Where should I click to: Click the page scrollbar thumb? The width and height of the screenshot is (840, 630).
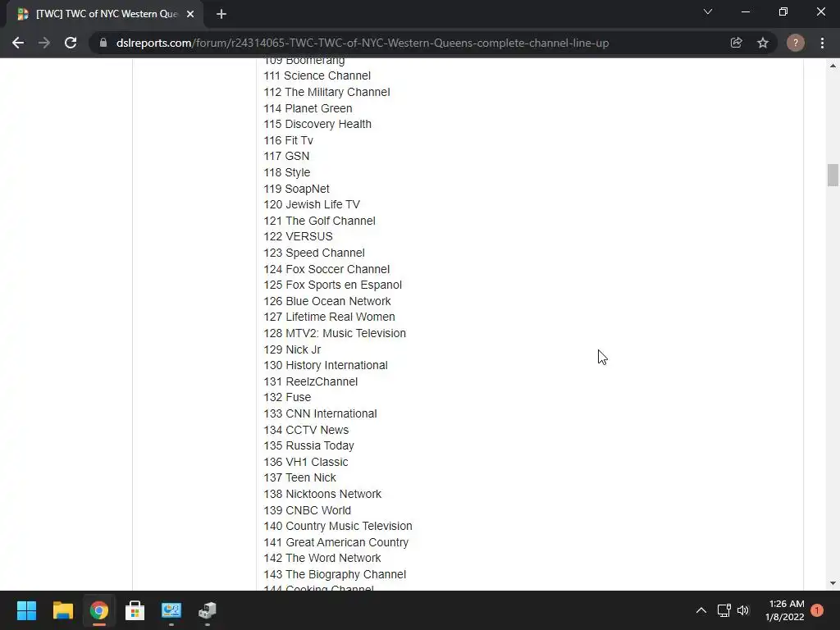833,176
